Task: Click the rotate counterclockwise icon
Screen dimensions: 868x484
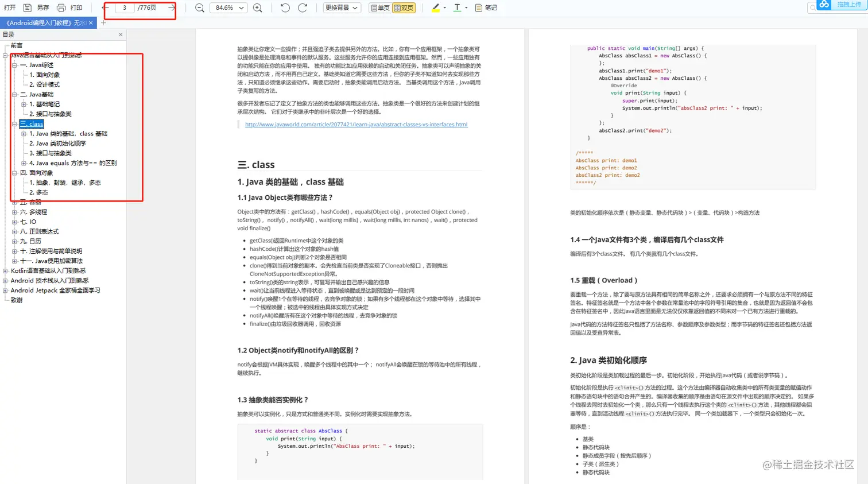Action: tap(285, 8)
